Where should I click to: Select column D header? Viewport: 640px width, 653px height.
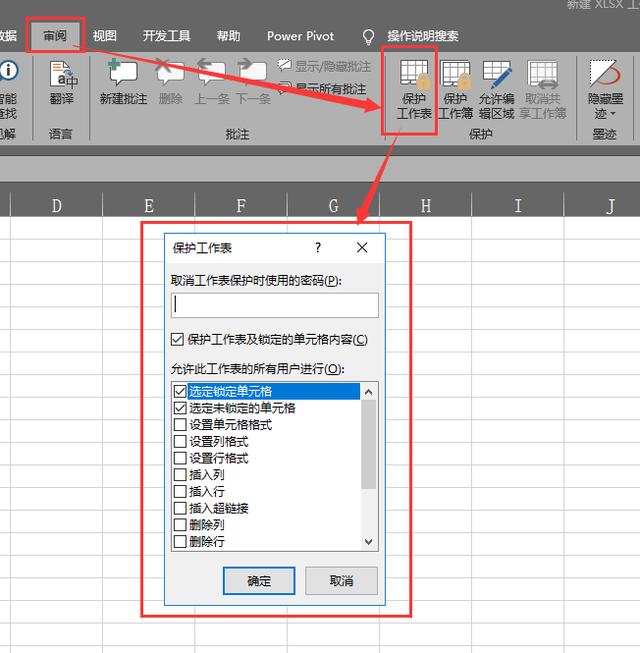[x=56, y=205]
